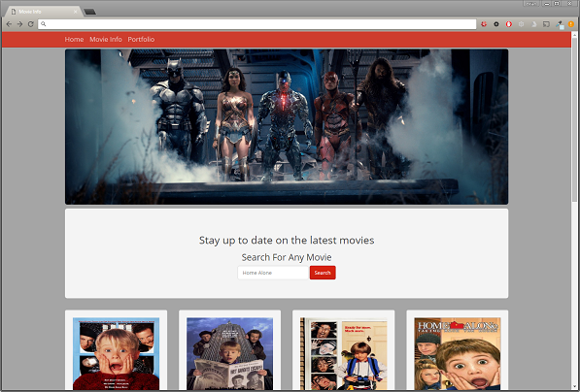The image size is (580, 392).
Task: Close the Movie Info browser tab
Action: (76, 12)
